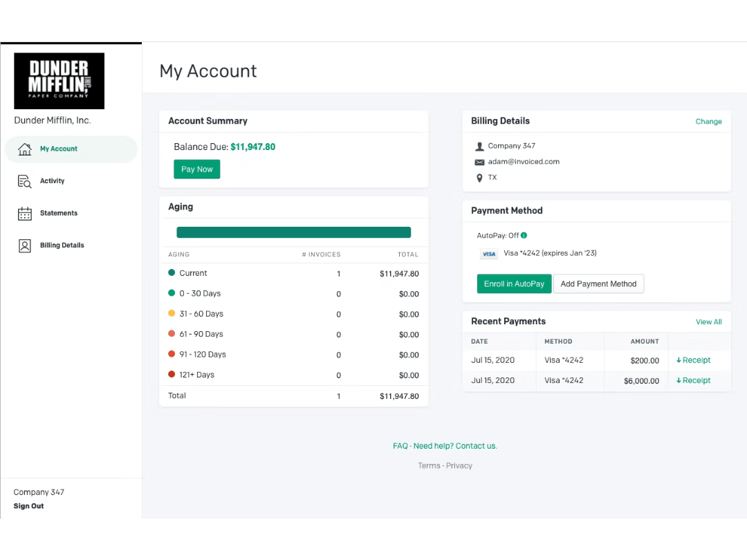Click the Add Payment Method button

[x=599, y=283]
